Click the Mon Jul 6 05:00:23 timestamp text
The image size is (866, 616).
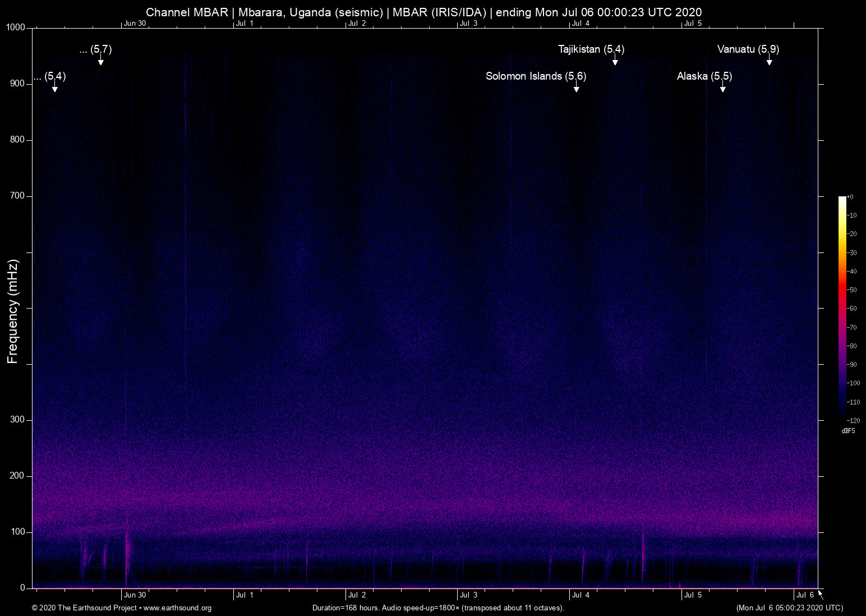(x=789, y=608)
